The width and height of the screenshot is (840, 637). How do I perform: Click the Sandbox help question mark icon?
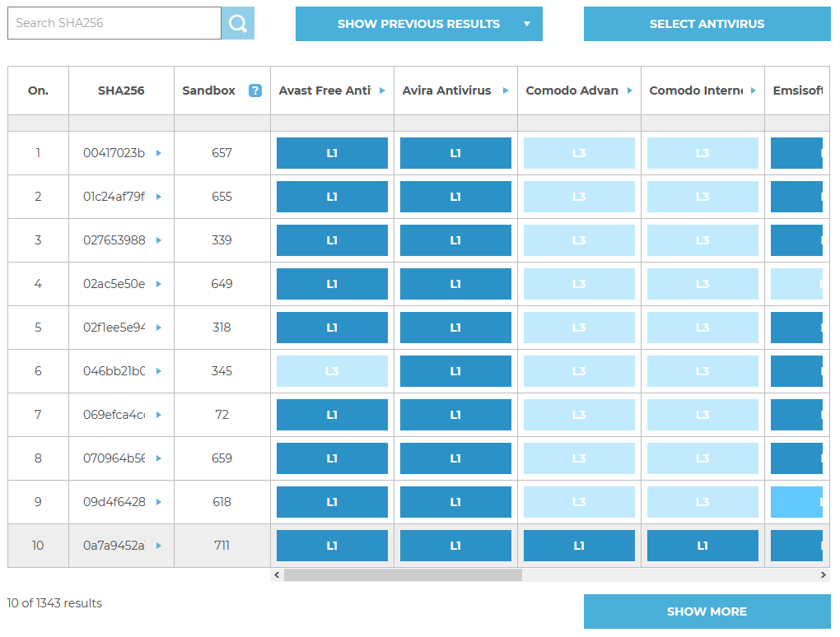pyautogui.click(x=255, y=91)
